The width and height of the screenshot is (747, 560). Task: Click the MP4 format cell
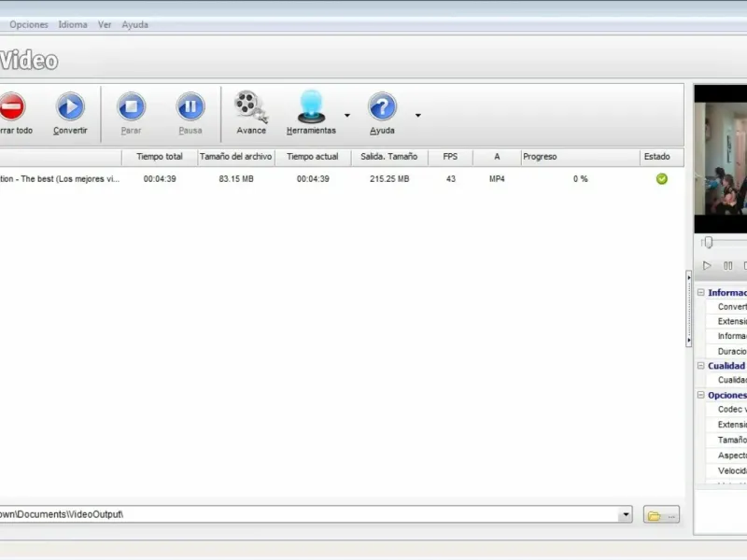coord(497,179)
